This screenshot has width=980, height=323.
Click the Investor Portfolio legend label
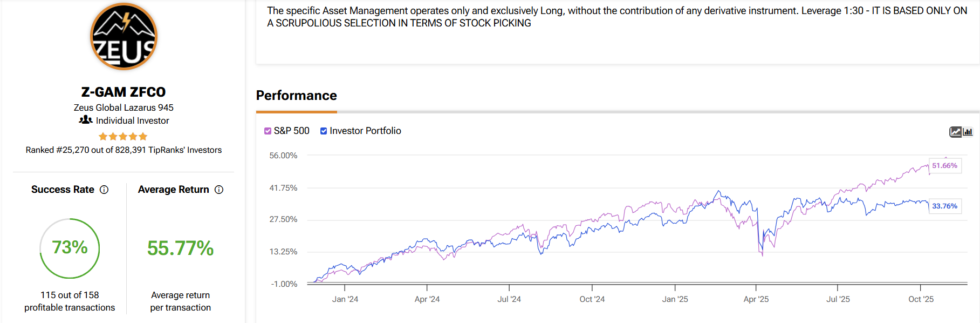click(365, 131)
